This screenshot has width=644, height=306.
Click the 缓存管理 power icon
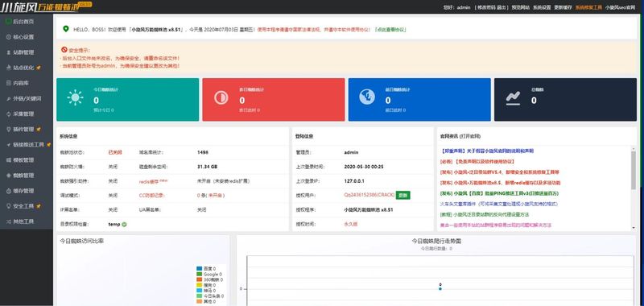[9, 191]
